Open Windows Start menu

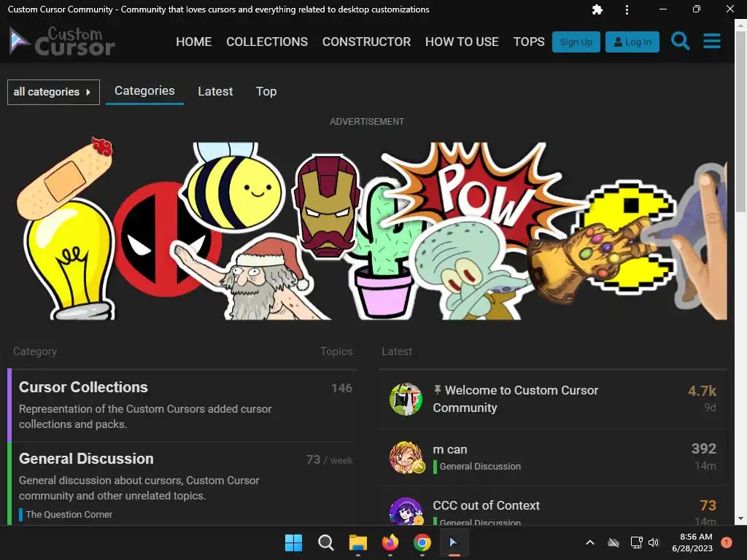pos(293,542)
